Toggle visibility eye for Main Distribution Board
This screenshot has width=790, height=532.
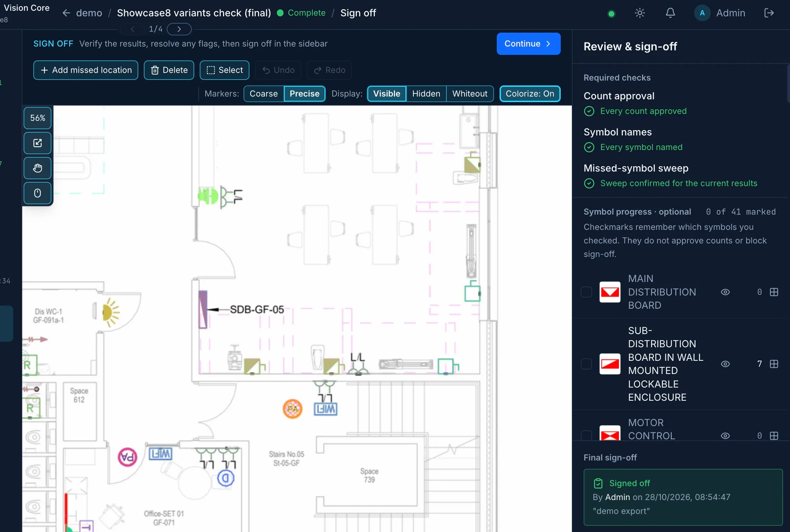click(x=725, y=292)
